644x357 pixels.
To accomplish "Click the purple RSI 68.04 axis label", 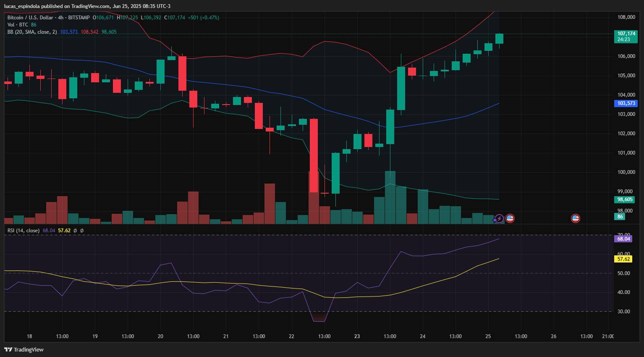I will [x=623, y=239].
